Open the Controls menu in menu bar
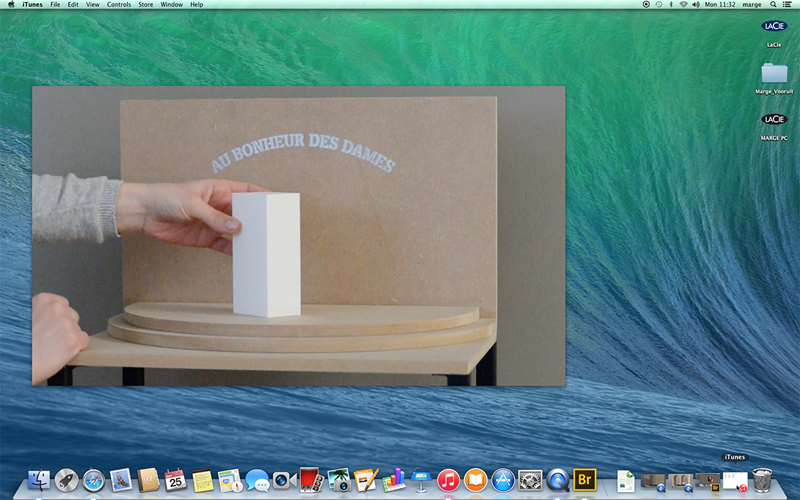 [x=118, y=5]
